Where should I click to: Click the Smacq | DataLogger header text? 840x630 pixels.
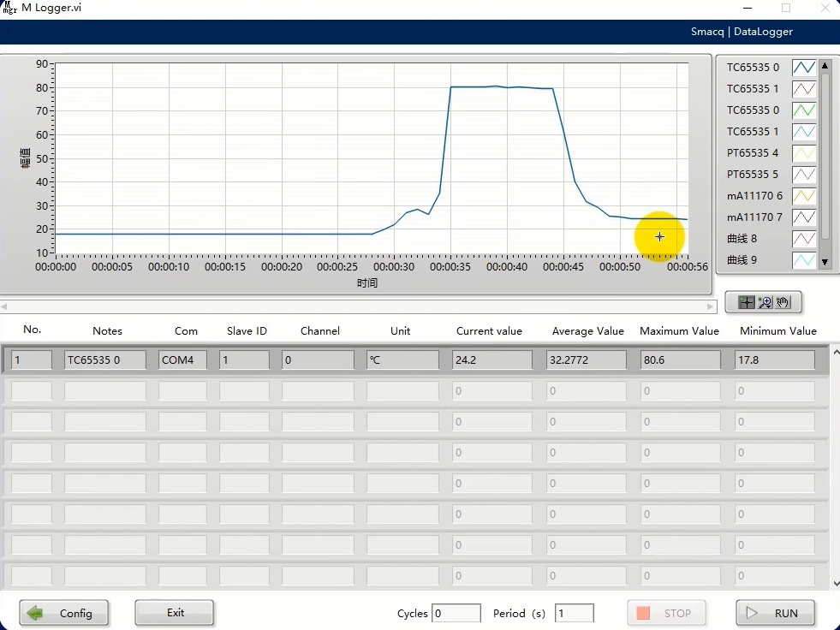coord(742,32)
